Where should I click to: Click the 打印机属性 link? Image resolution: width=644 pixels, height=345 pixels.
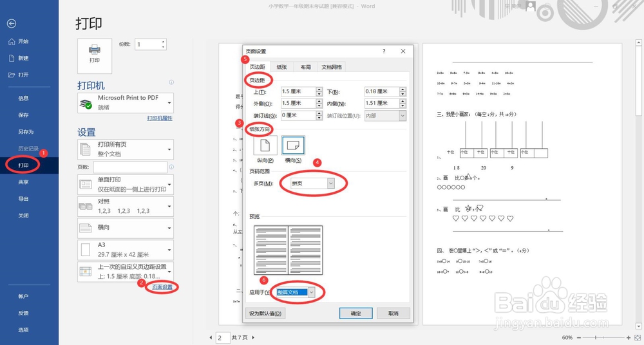click(160, 118)
